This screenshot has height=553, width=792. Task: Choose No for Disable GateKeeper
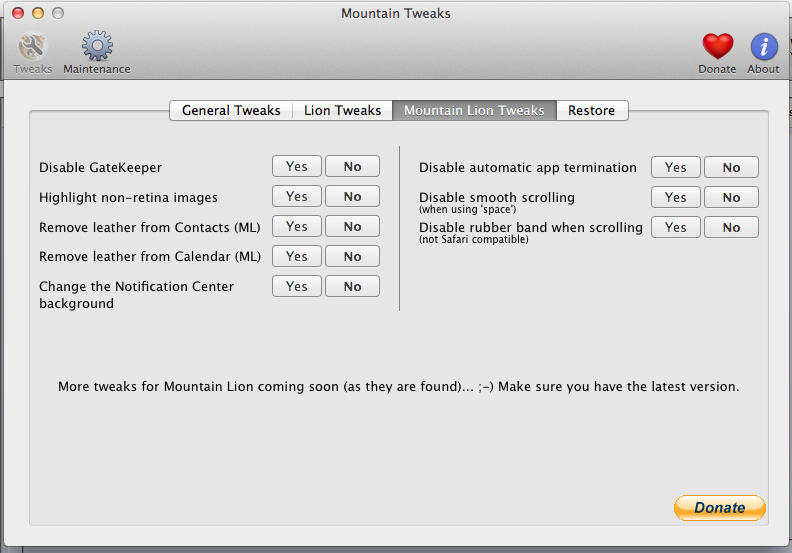pyautogui.click(x=352, y=166)
